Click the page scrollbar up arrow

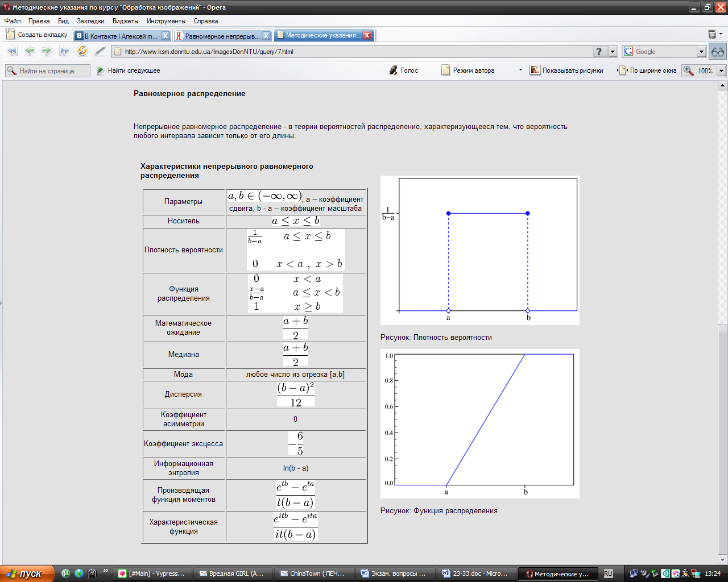pos(722,86)
